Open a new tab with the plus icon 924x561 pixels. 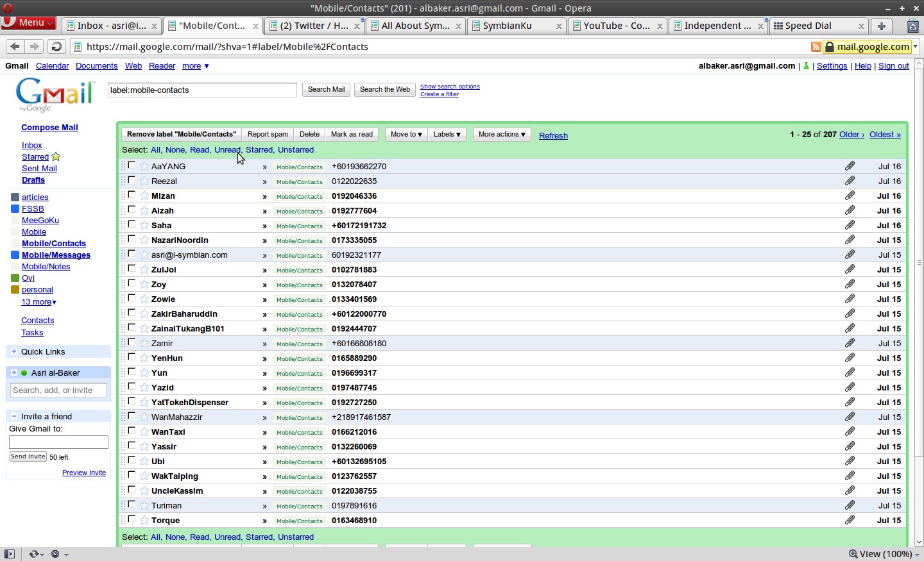pyautogui.click(x=881, y=26)
